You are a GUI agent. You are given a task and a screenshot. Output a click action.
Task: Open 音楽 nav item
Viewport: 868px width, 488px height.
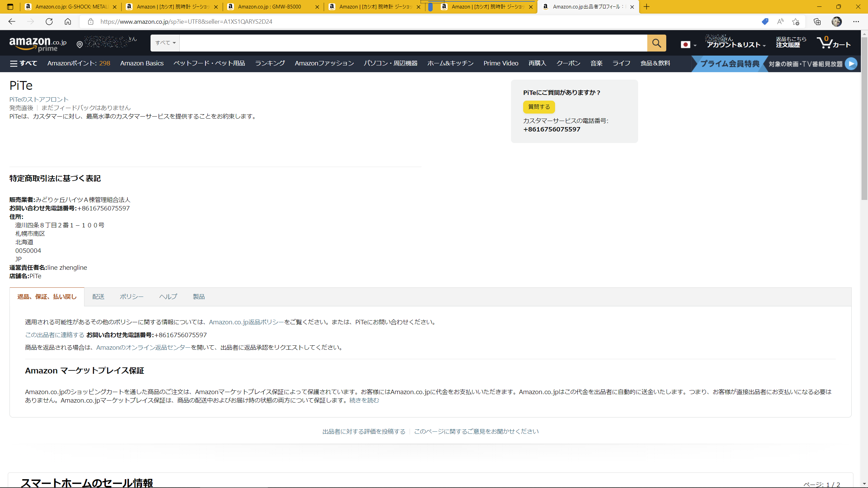[x=596, y=63]
